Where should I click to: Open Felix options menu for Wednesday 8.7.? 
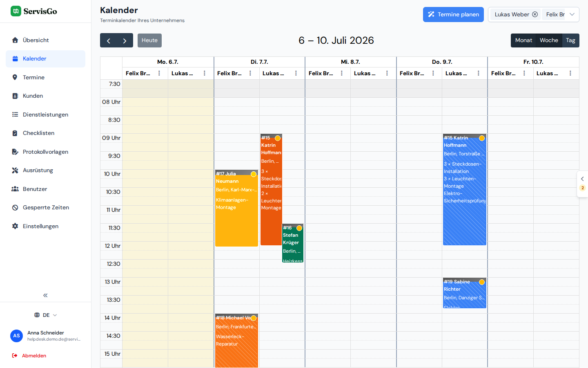click(342, 73)
